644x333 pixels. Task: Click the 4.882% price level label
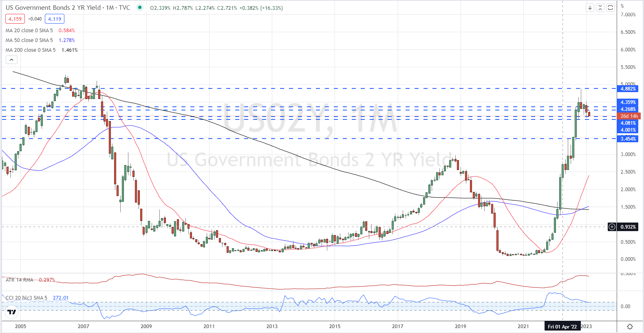click(x=628, y=89)
